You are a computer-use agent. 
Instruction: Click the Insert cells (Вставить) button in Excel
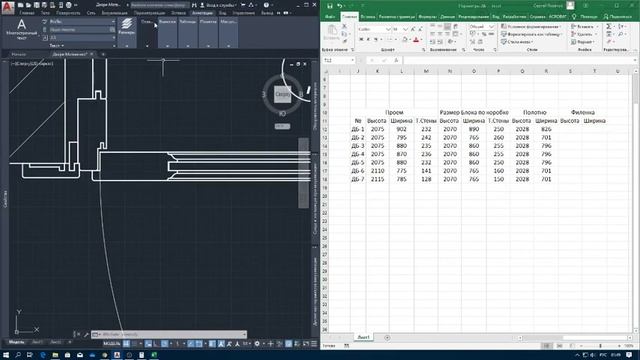tap(584, 27)
